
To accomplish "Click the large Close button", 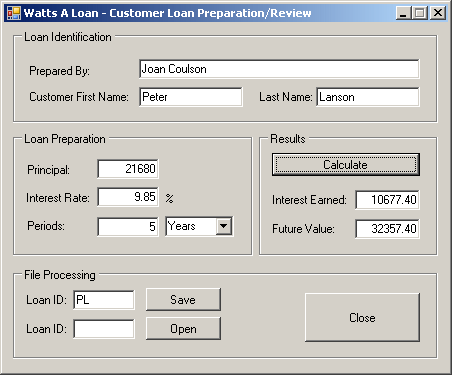I will point(362,317).
